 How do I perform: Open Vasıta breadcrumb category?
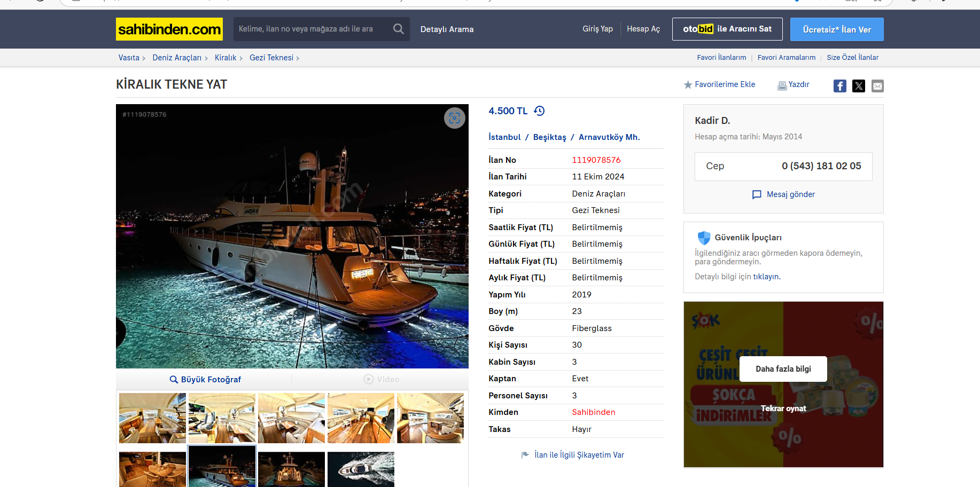pyautogui.click(x=129, y=58)
